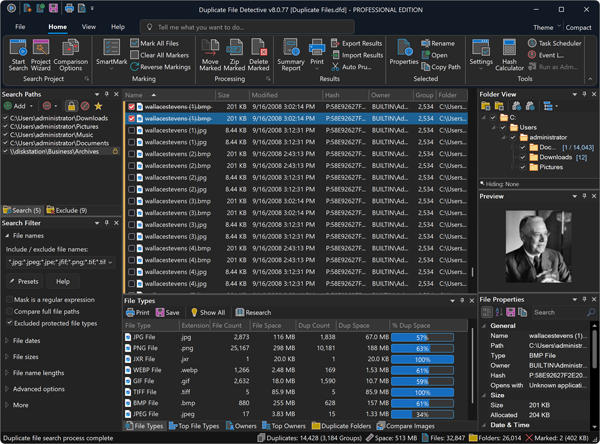The height and width of the screenshot is (444, 600).
Task: Open the file name mask dropdown
Action: pyautogui.click(x=111, y=262)
